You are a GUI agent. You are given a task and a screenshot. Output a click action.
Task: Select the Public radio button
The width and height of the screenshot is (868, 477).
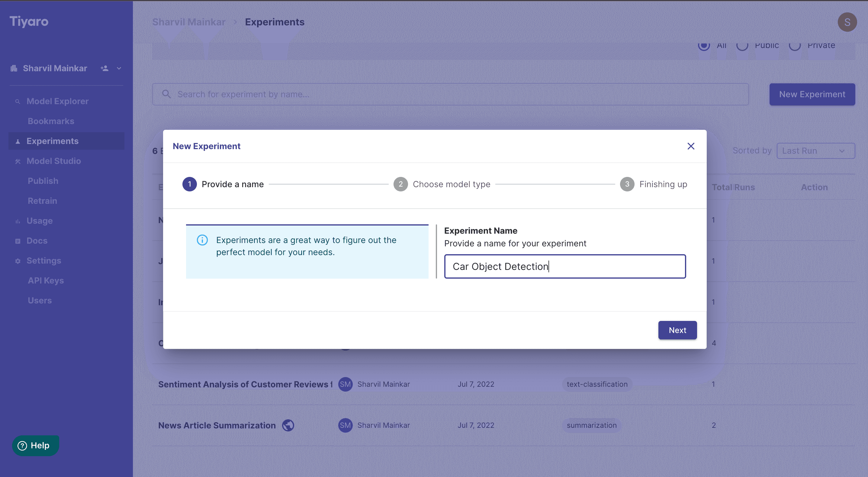[742, 45]
